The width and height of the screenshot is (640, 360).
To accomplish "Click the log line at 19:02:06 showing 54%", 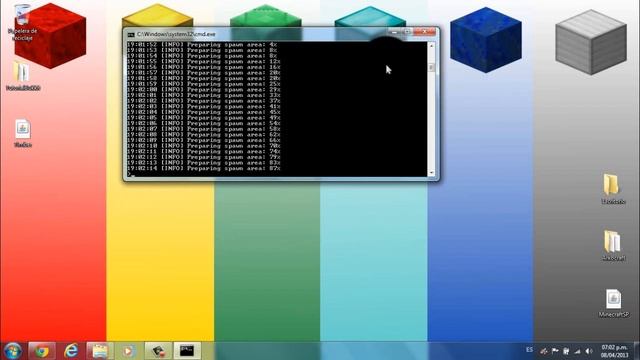I will (203, 123).
